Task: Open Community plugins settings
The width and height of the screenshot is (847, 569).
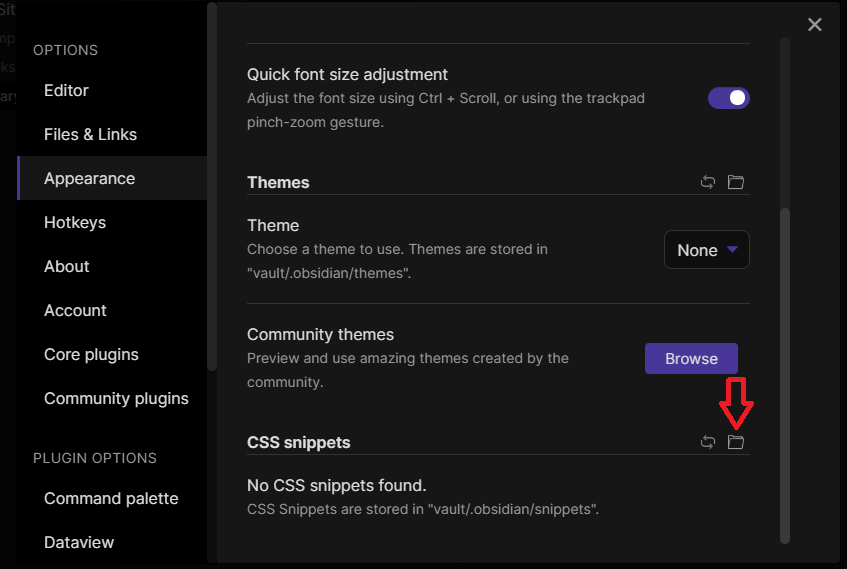Action: point(116,398)
